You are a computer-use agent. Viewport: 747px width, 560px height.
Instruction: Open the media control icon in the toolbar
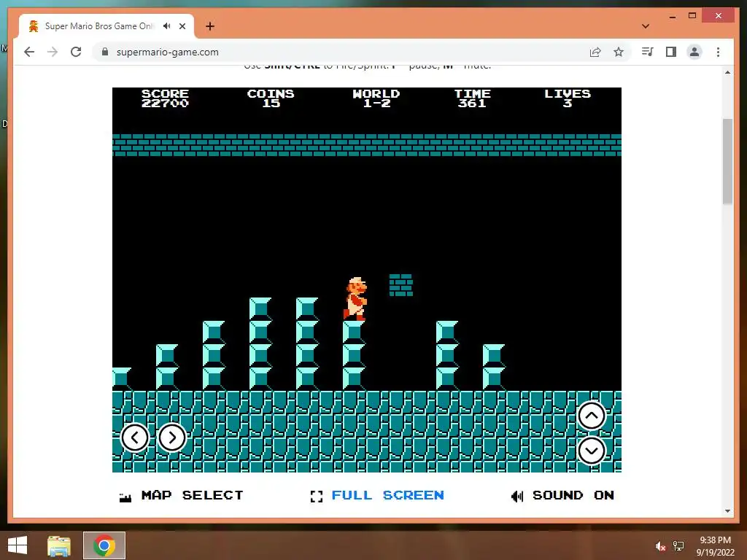[x=648, y=52]
